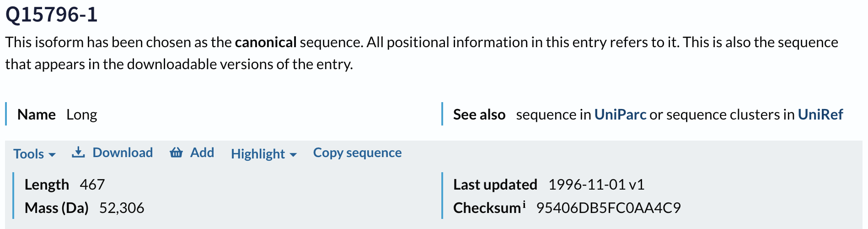868x229 pixels.
Task: Add the sequence to basket via Add label
Action: [202, 153]
